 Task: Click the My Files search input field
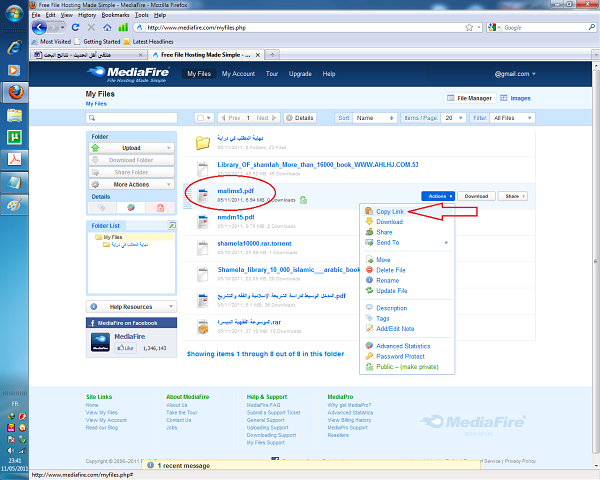[x=131, y=118]
